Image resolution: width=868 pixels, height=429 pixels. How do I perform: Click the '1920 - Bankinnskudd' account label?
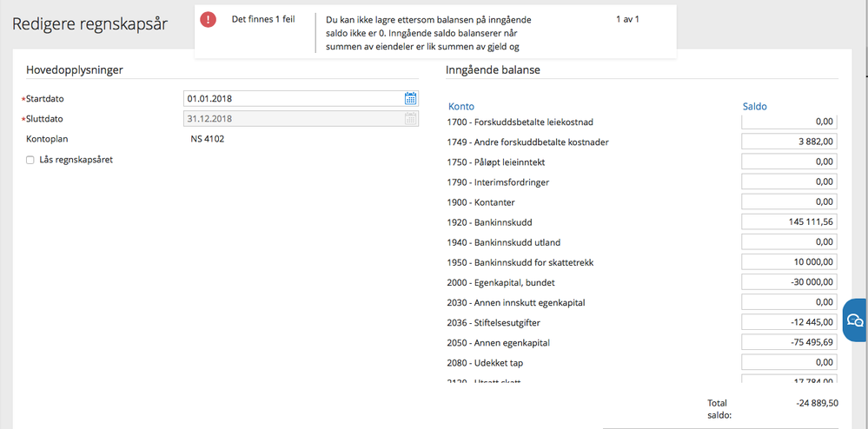pyautogui.click(x=489, y=222)
